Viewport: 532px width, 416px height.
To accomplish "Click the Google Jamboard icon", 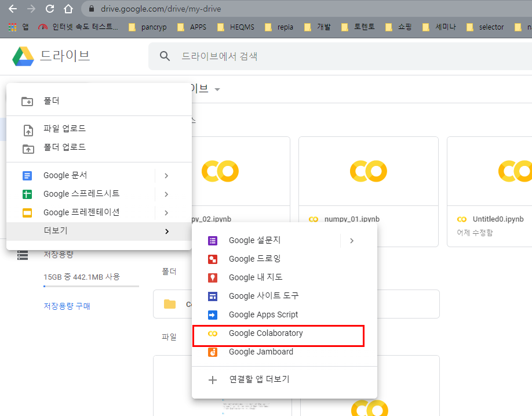I will click(213, 352).
